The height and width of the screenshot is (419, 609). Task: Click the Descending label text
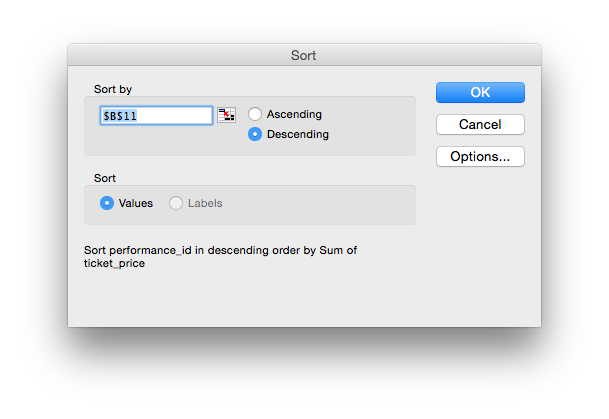tap(298, 134)
